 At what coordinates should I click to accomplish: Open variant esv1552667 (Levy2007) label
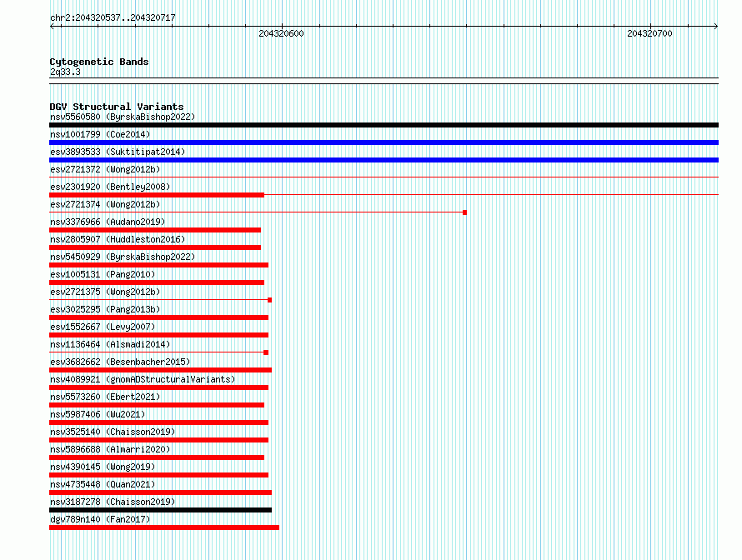tap(103, 327)
